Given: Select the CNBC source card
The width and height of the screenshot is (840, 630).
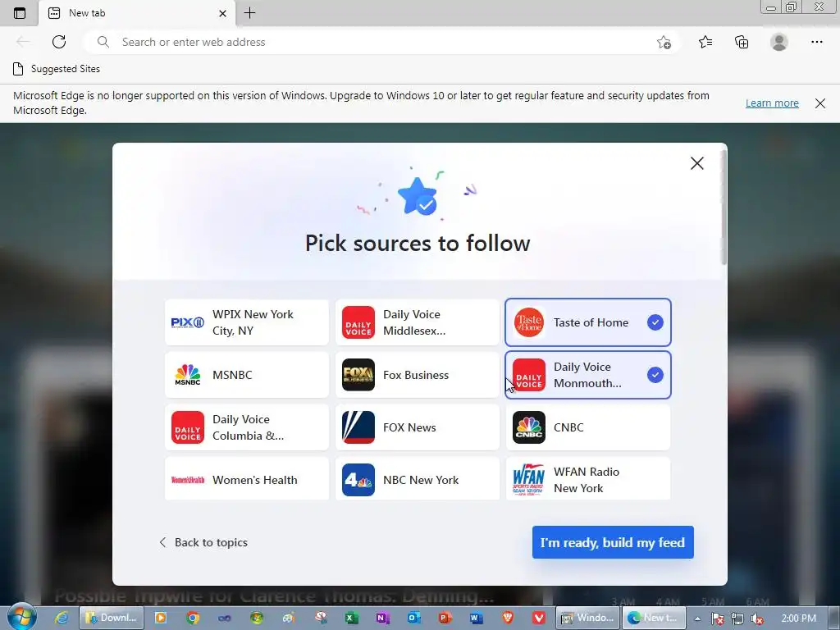Looking at the screenshot, I should pos(587,427).
